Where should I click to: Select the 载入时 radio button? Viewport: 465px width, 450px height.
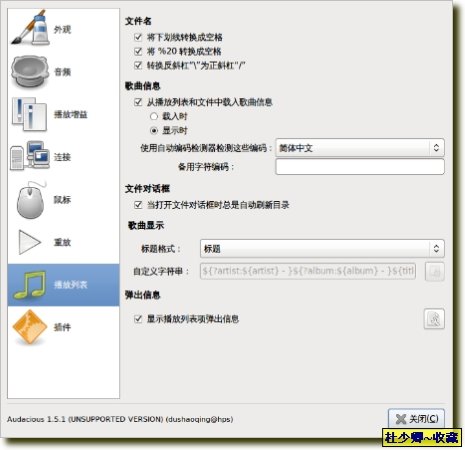coord(154,116)
